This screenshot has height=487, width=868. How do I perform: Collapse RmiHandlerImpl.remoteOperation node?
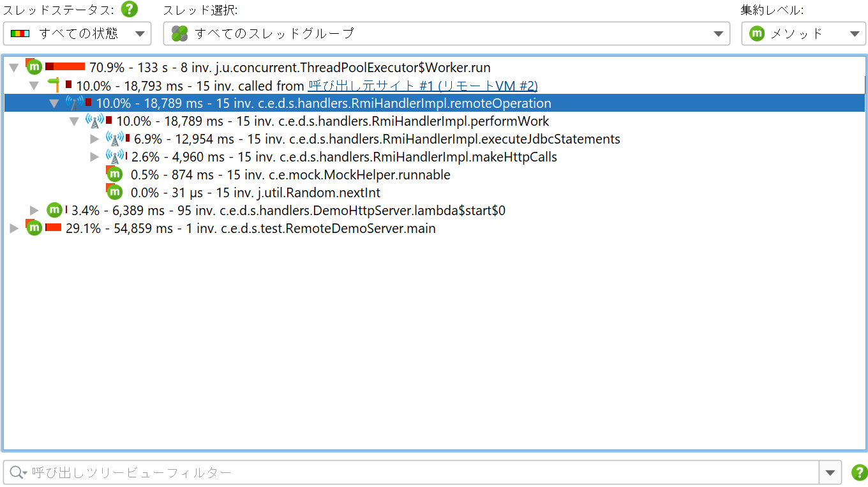[54, 103]
